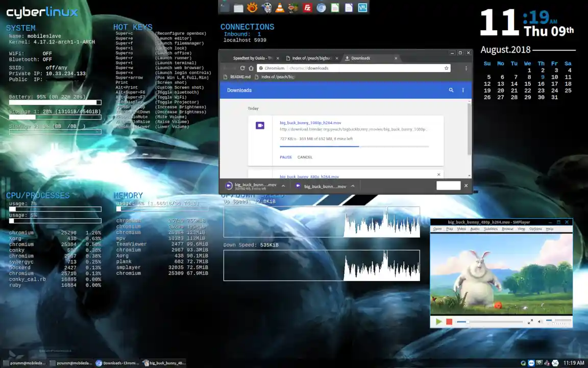The image size is (588, 368).
Task: Launch VLC from the top dock
Action: click(x=280, y=8)
